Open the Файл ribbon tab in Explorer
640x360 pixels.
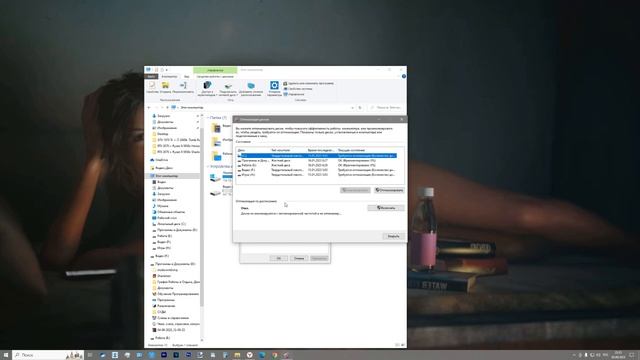pyautogui.click(x=151, y=76)
